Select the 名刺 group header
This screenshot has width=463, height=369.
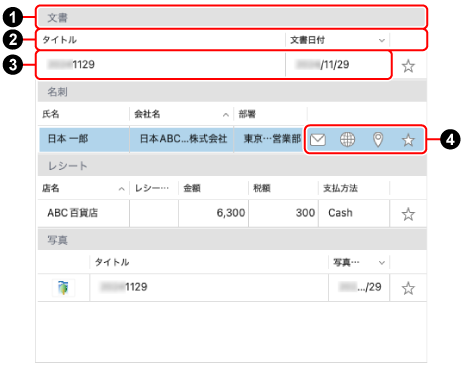tap(232, 92)
